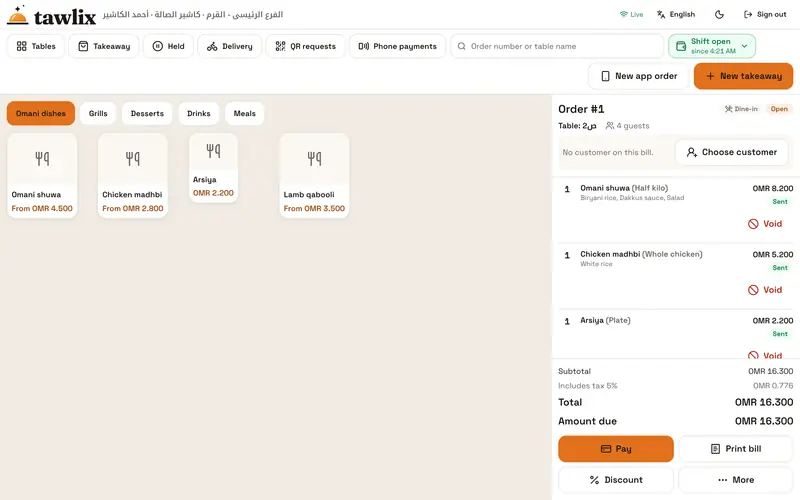Click the void icon on Omani shuwa

tap(753, 223)
